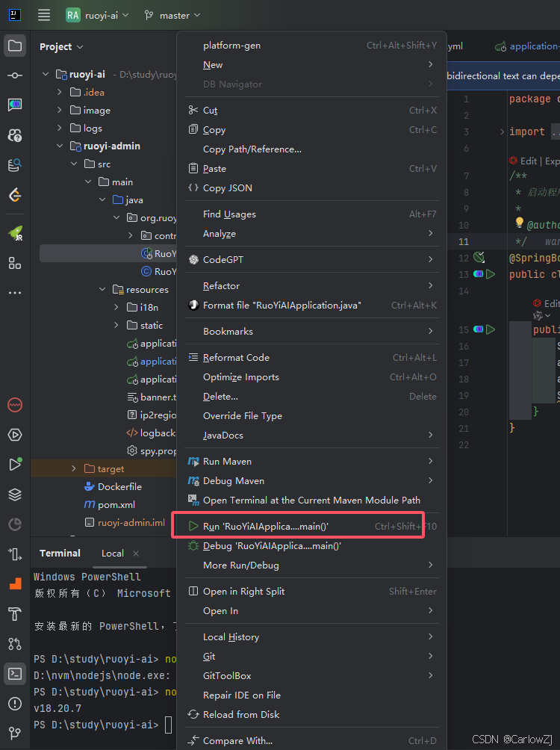Image resolution: width=560 pixels, height=750 pixels.
Task: Open the master branch dropdown
Action: pyautogui.click(x=172, y=15)
